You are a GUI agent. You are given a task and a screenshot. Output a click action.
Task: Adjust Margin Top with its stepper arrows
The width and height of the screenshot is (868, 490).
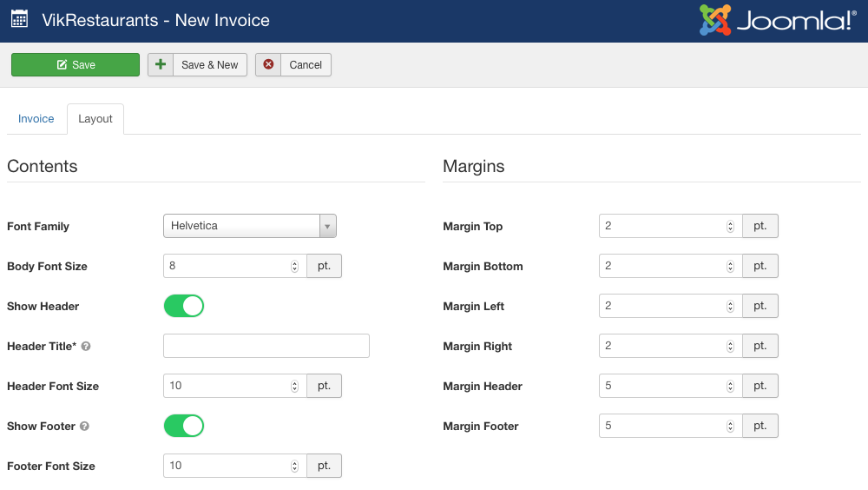pos(730,226)
